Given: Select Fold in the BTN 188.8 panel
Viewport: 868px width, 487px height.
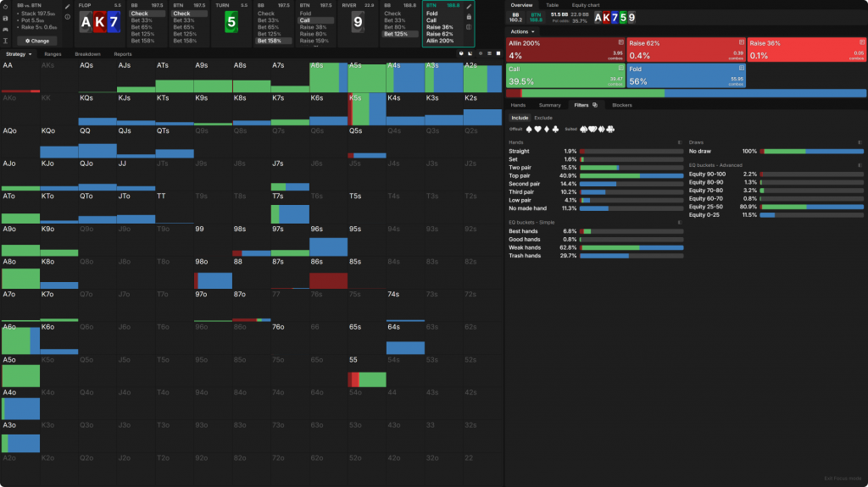Looking at the screenshot, I should 431,14.
